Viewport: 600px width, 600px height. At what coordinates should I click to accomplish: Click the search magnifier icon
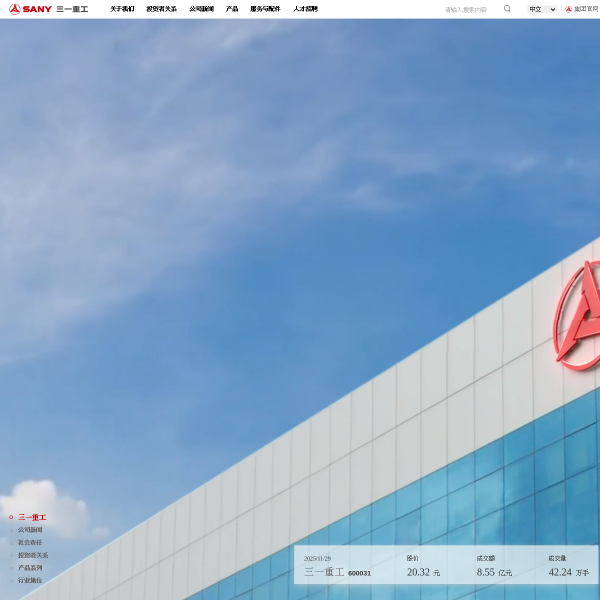tap(507, 9)
